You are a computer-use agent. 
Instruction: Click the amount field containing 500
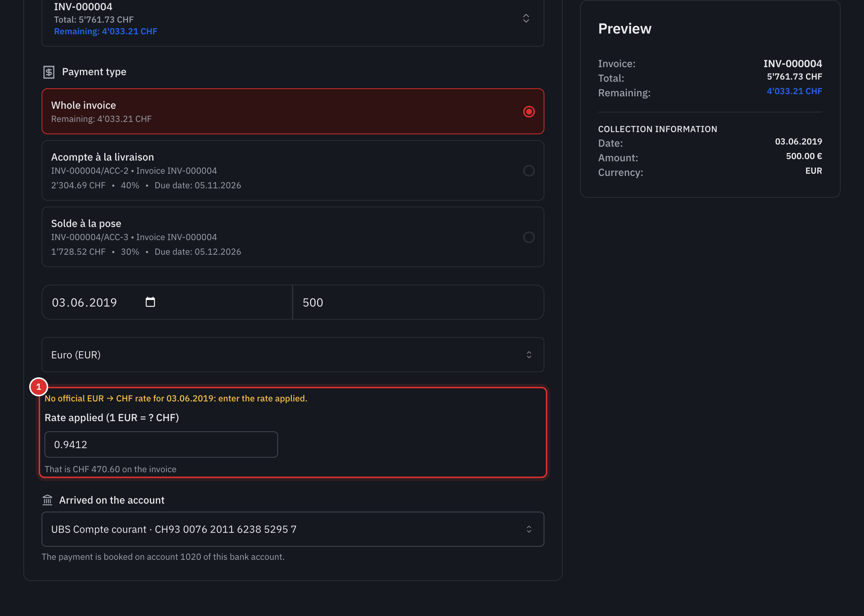[419, 302]
